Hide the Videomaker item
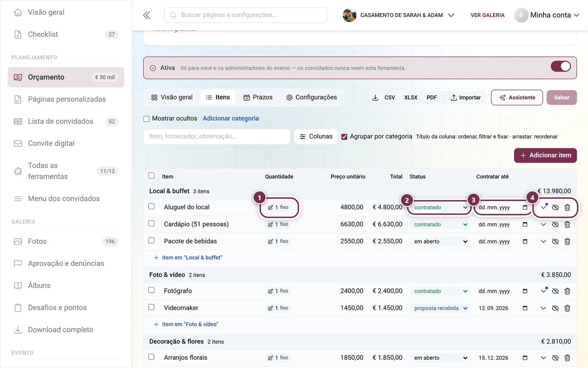Viewport: 588px width, 368px height. (555, 308)
